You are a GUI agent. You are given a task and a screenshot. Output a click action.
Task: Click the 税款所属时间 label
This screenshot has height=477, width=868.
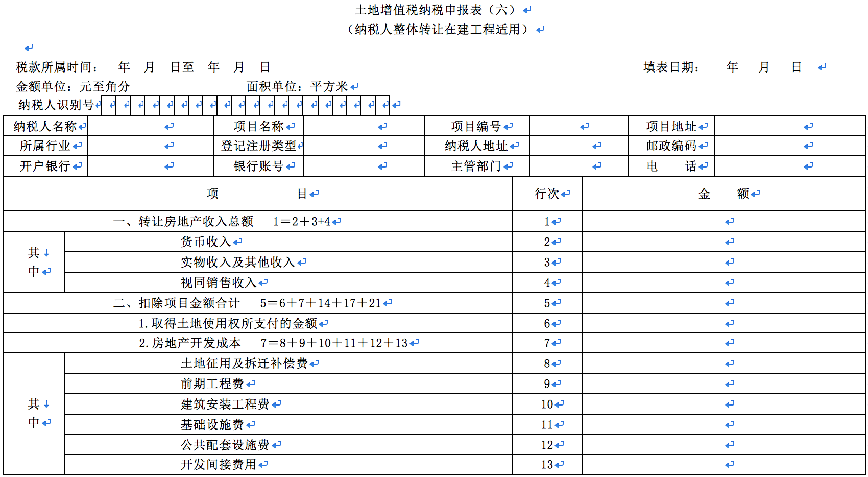[57, 67]
